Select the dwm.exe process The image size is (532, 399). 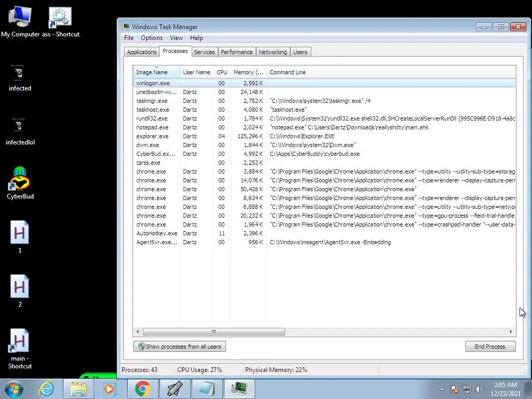[324, 145]
